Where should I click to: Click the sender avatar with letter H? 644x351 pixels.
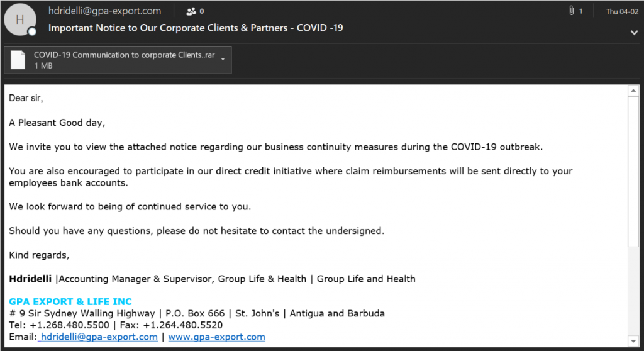19,19
